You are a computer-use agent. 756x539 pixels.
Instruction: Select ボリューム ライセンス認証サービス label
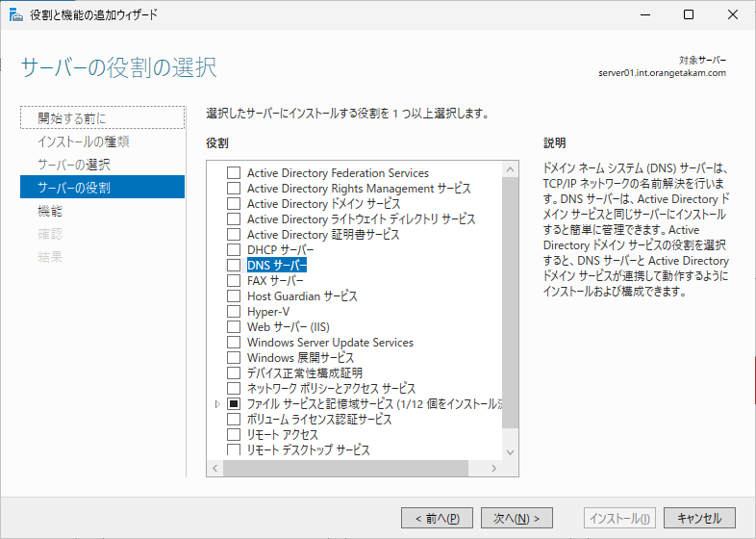click(319, 420)
